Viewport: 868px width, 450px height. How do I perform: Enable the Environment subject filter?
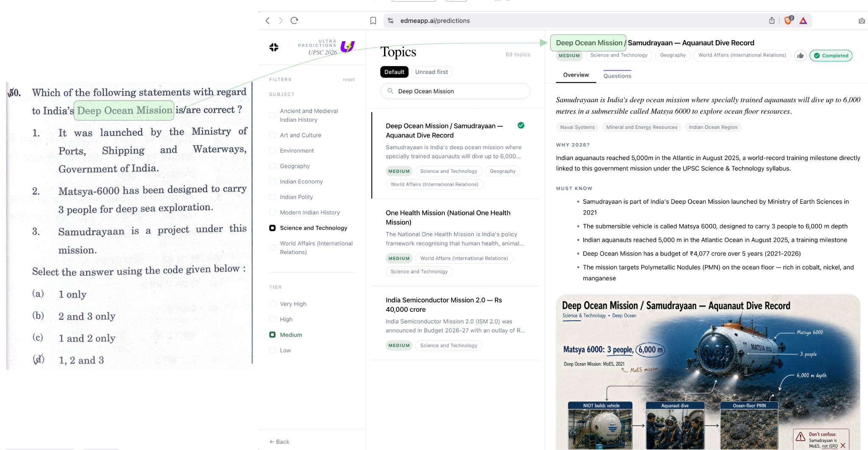coord(273,151)
